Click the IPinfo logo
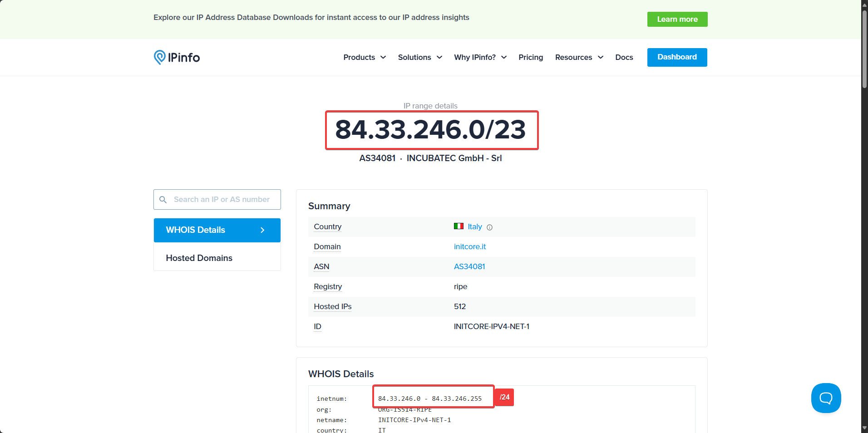 coord(177,57)
